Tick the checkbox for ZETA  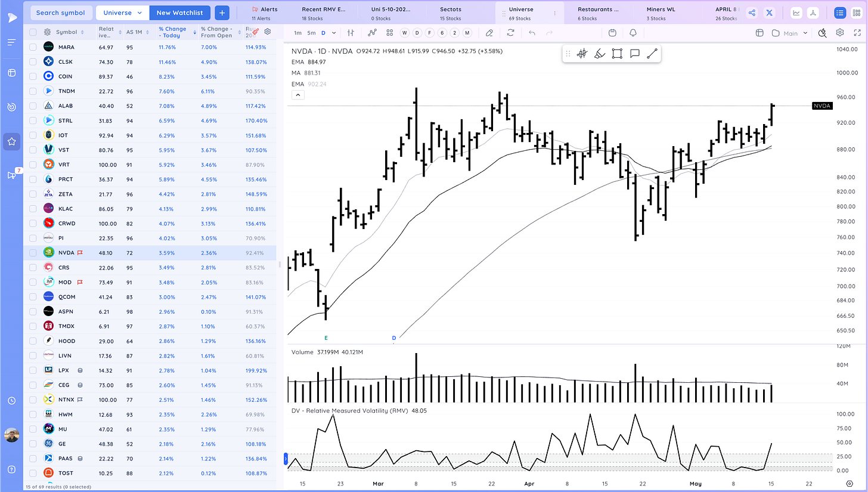[33, 194]
